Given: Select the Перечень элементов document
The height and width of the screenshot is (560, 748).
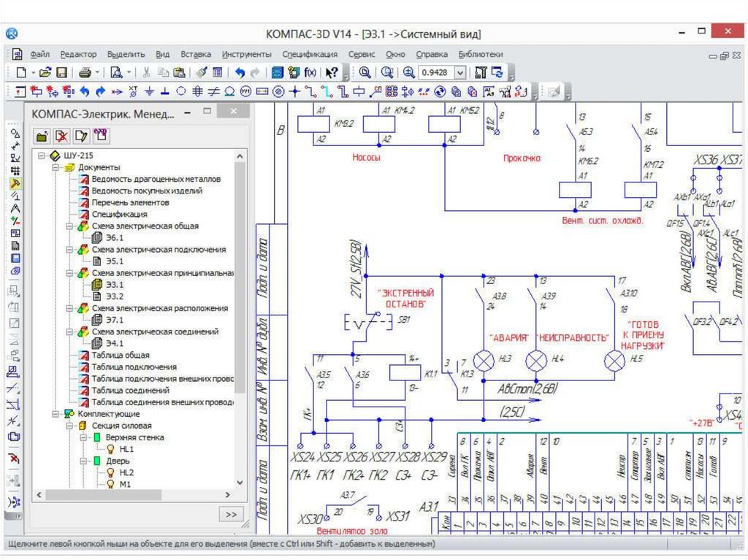Looking at the screenshot, I should click(x=130, y=202).
